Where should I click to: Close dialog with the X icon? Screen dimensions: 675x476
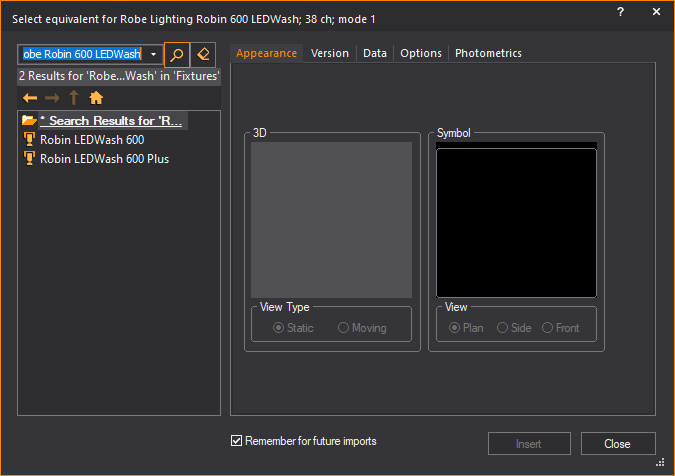(x=656, y=12)
